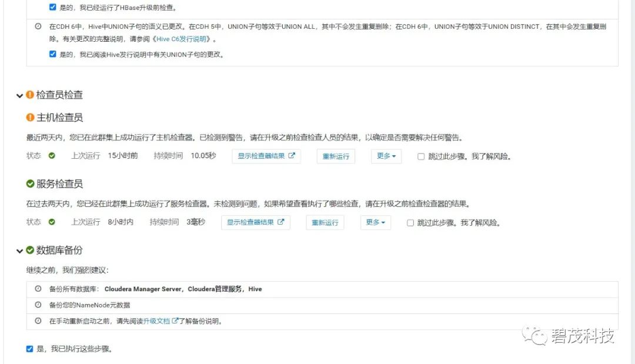Show inspector results for 服务检查员
Screen dimensions: 635x364
pos(256,223)
